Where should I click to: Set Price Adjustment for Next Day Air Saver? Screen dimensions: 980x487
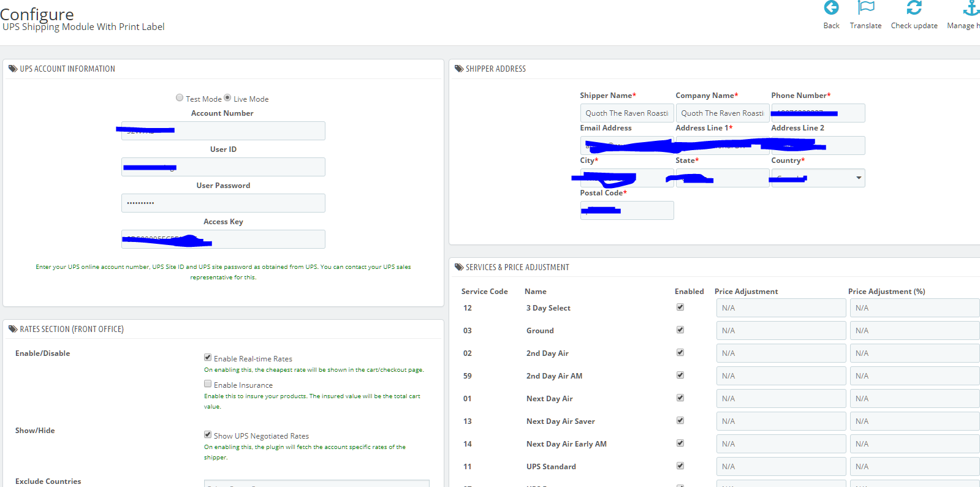[781, 421]
